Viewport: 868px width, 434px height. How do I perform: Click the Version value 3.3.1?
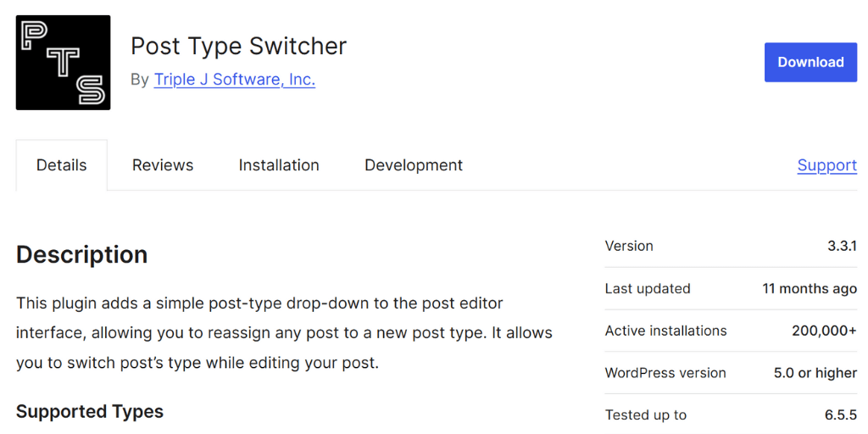(x=842, y=246)
